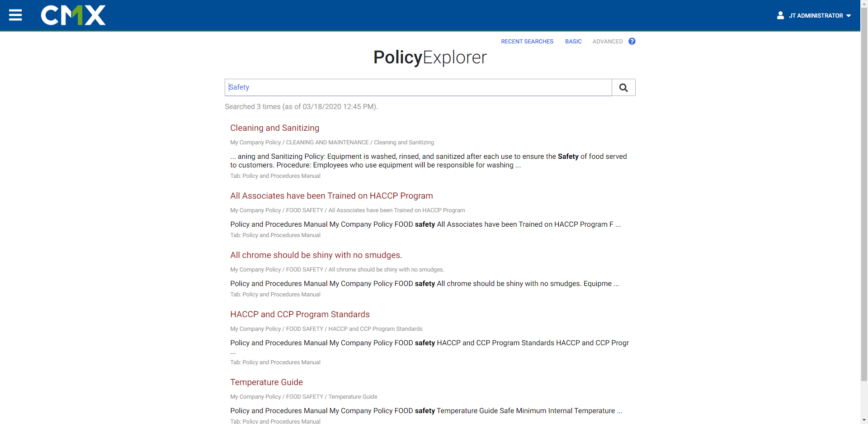
Task: Switch to Advanced search mode
Action: [x=608, y=41]
